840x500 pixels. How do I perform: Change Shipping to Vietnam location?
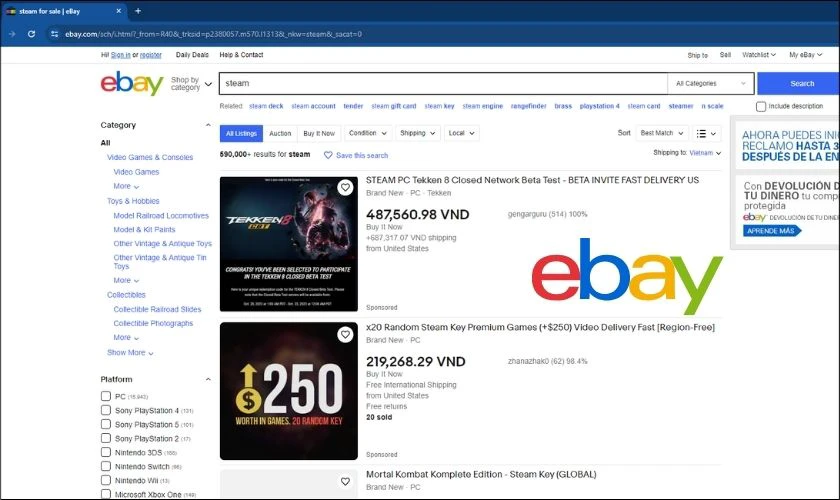(x=705, y=153)
